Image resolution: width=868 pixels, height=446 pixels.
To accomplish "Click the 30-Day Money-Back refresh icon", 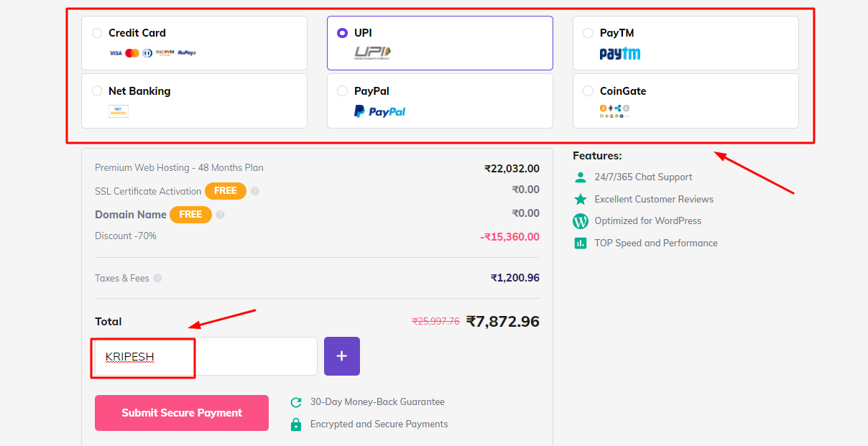I will pyautogui.click(x=295, y=402).
